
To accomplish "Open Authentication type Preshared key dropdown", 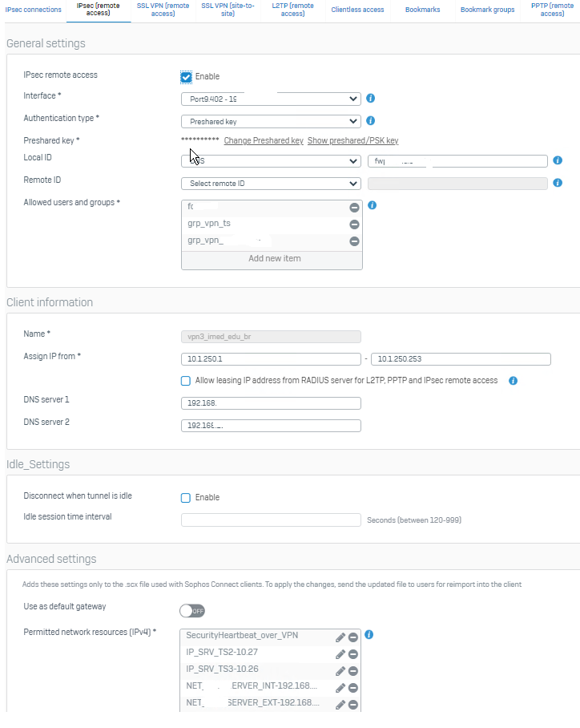I will point(271,121).
